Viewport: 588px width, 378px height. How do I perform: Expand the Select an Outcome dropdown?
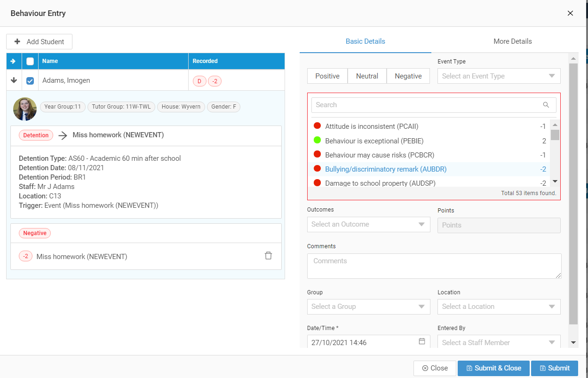pos(368,224)
